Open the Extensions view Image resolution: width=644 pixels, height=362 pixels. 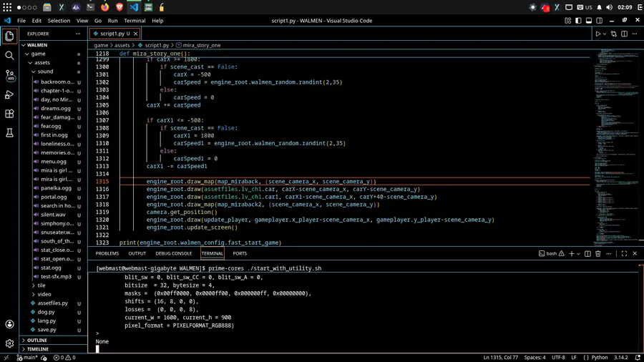coord(9,114)
